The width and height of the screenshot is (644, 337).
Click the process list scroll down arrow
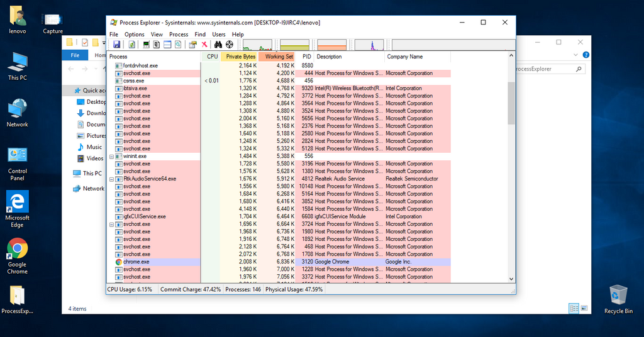[511, 279]
